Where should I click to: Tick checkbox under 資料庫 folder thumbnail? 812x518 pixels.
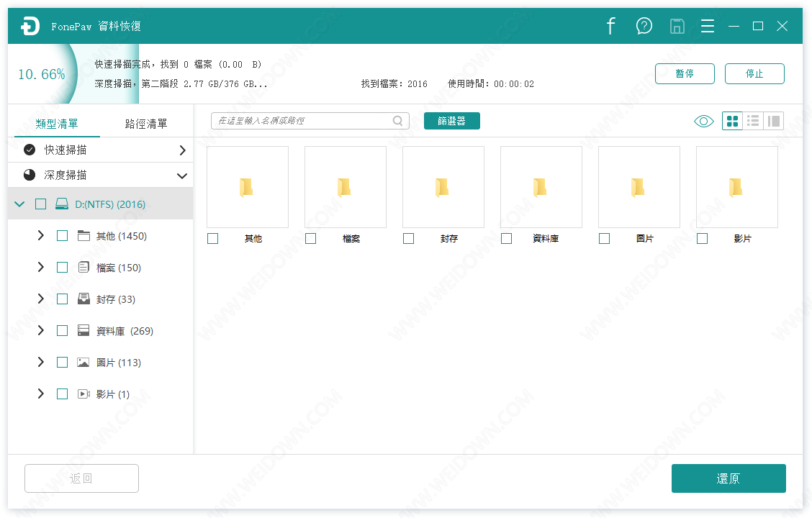tap(506, 239)
